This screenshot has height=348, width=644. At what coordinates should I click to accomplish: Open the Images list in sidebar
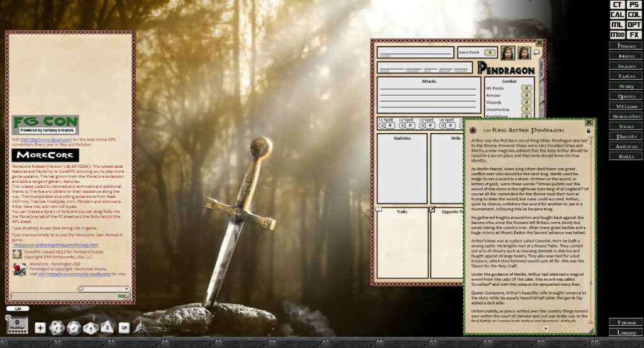click(626, 66)
